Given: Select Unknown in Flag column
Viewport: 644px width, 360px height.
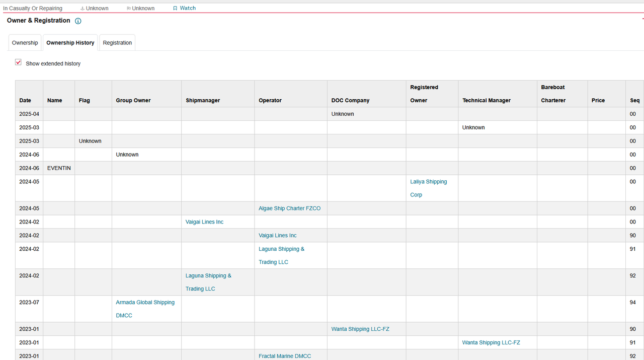Looking at the screenshot, I should tap(90, 141).
